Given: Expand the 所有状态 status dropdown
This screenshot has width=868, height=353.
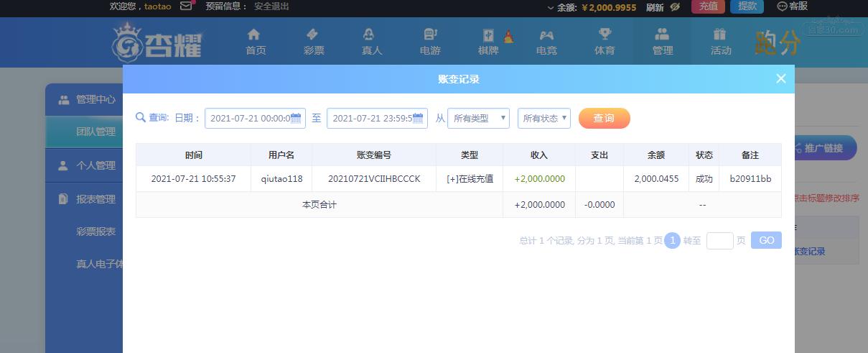Looking at the screenshot, I should tap(543, 119).
